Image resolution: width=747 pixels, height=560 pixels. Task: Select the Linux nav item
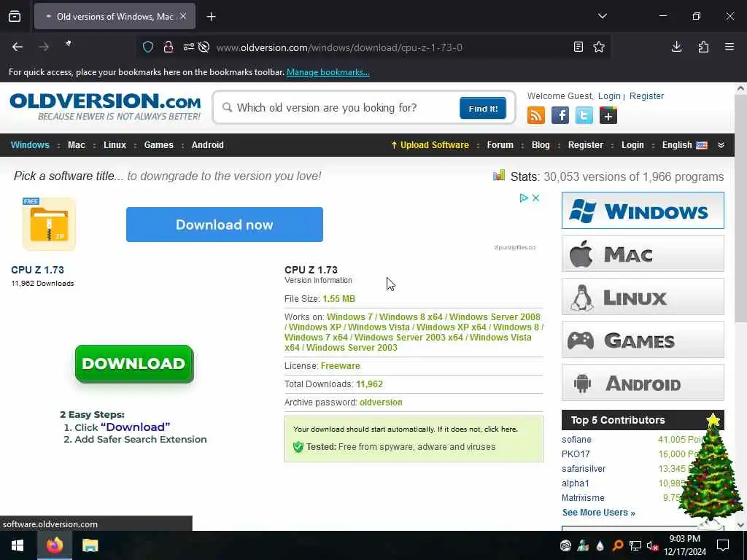(x=115, y=145)
